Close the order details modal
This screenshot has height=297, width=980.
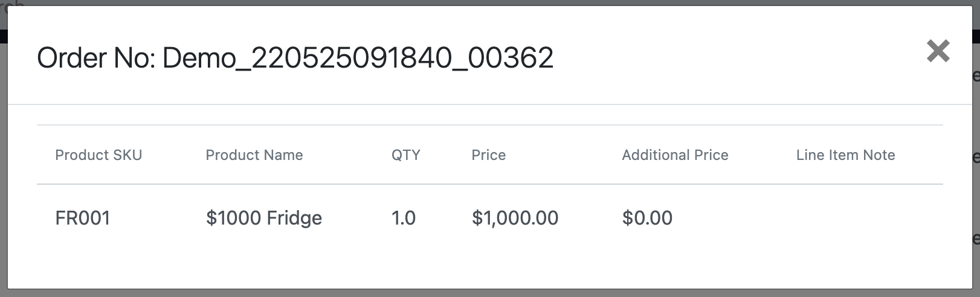(938, 51)
